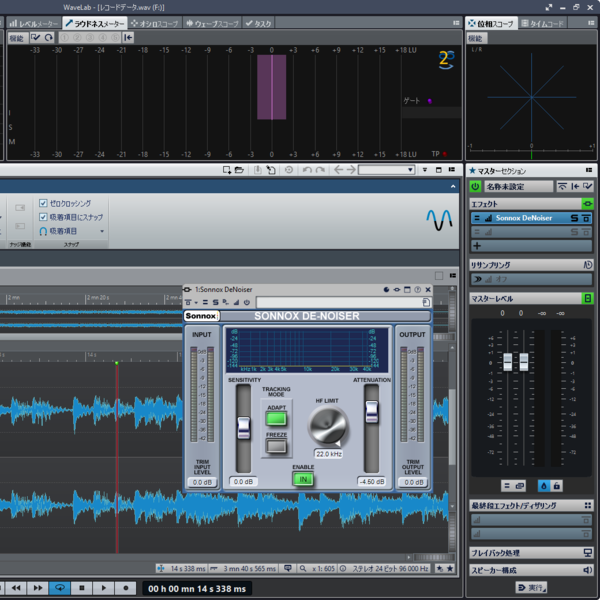Click the open folder icon in editor toolbar
This screenshot has height=600, width=600.
click(239, 170)
